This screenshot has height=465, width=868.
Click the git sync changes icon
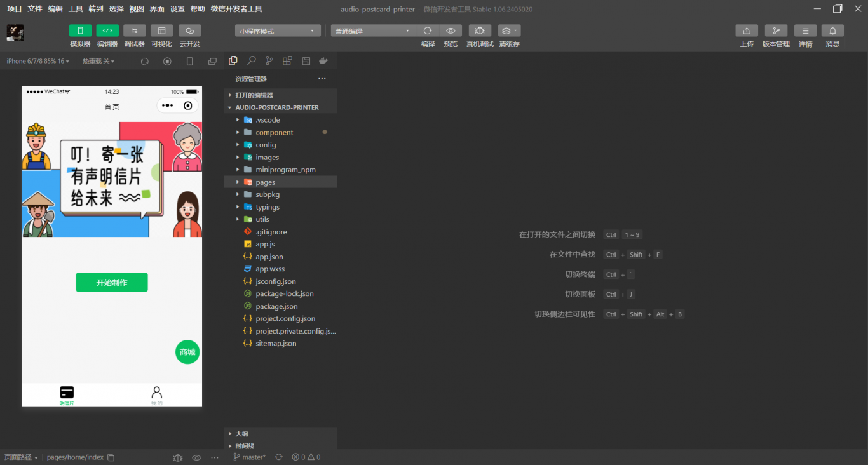pyautogui.click(x=278, y=457)
